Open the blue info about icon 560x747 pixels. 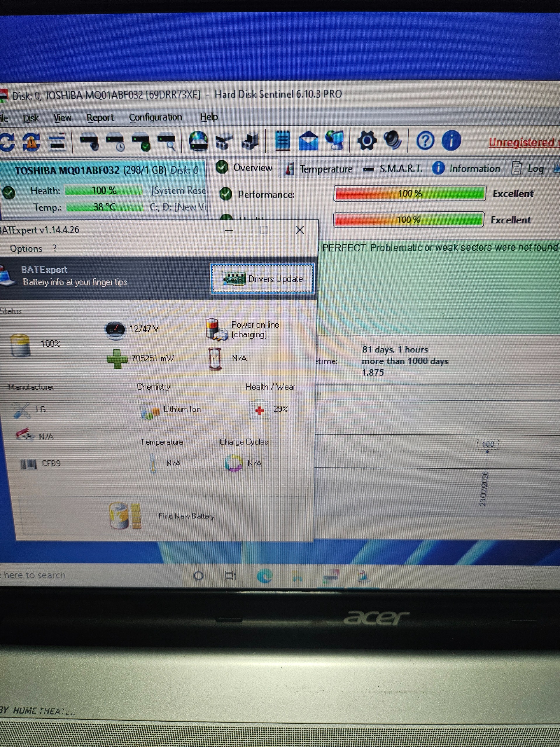point(451,140)
